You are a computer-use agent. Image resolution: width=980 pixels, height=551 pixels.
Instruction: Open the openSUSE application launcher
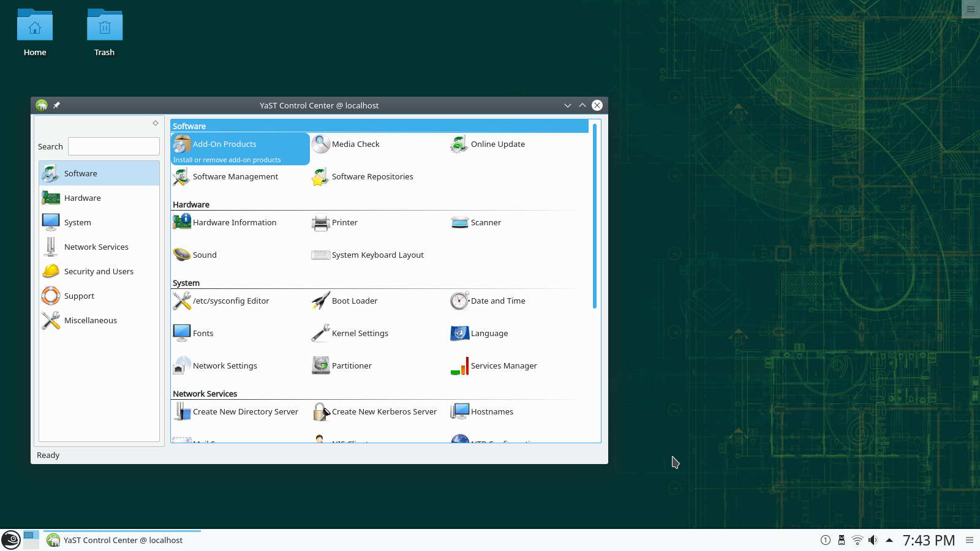click(x=11, y=540)
